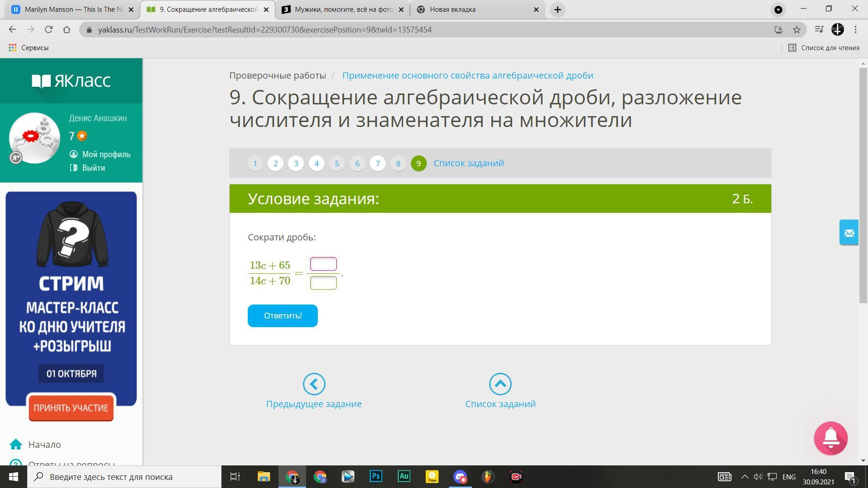This screenshot has height=488, width=868.
Task: Click the pink notification bell icon
Action: (x=830, y=438)
